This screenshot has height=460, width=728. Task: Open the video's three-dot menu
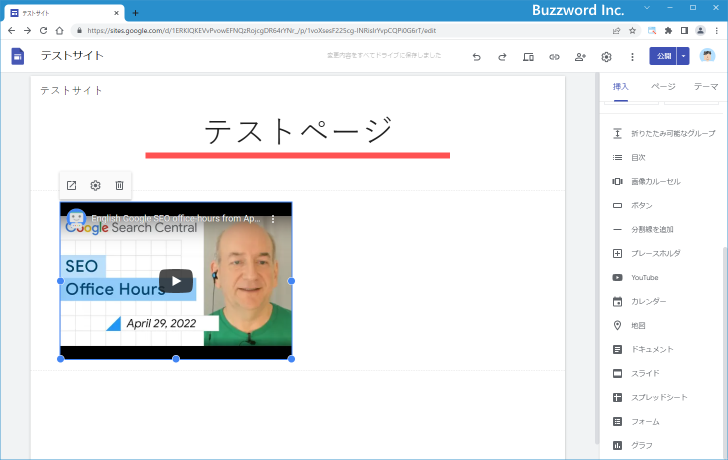pos(273,219)
